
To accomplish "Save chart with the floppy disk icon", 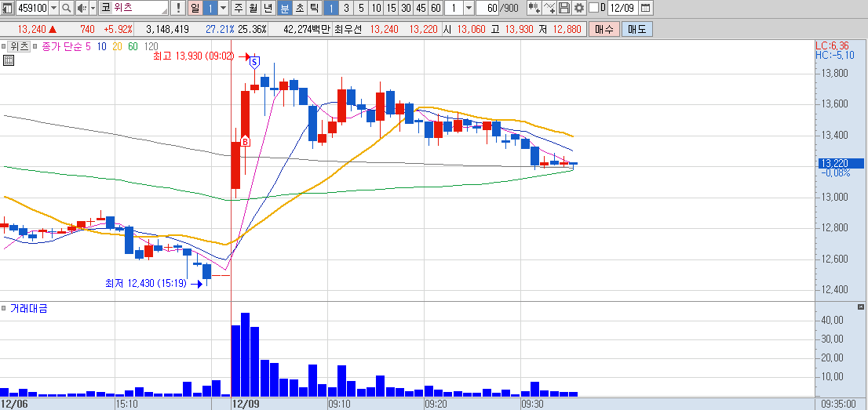I will (x=564, y=8).
